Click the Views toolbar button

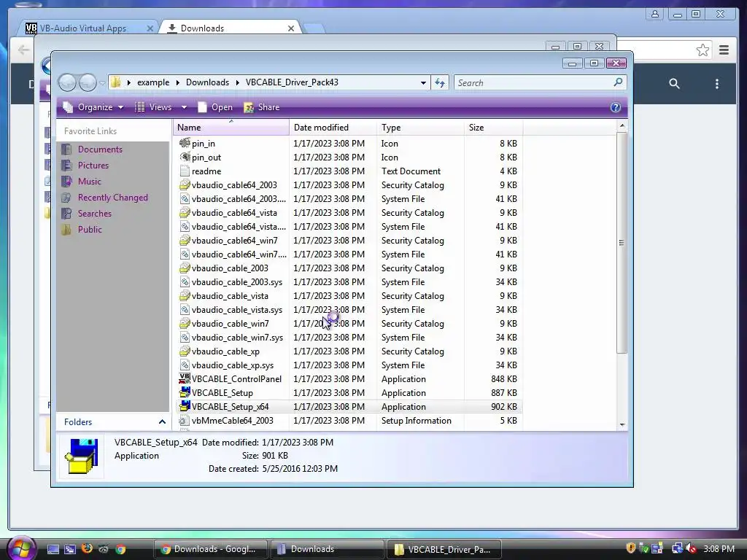coord(154,107)
